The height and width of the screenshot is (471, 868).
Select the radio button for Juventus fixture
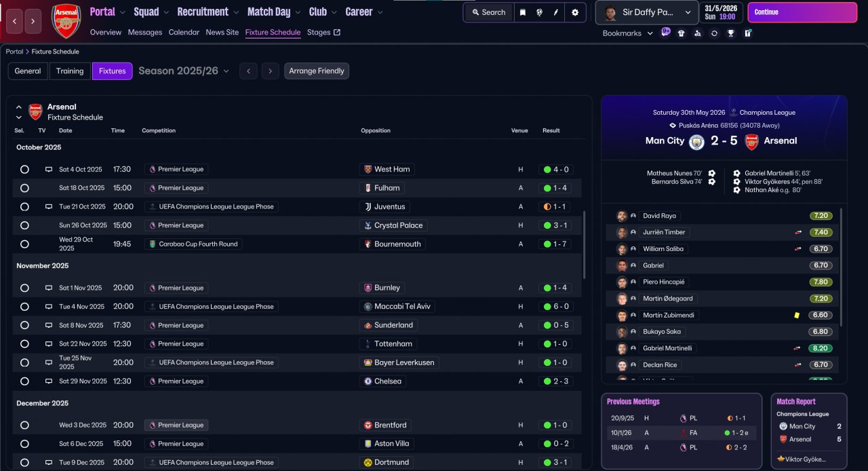pos(24,207)
